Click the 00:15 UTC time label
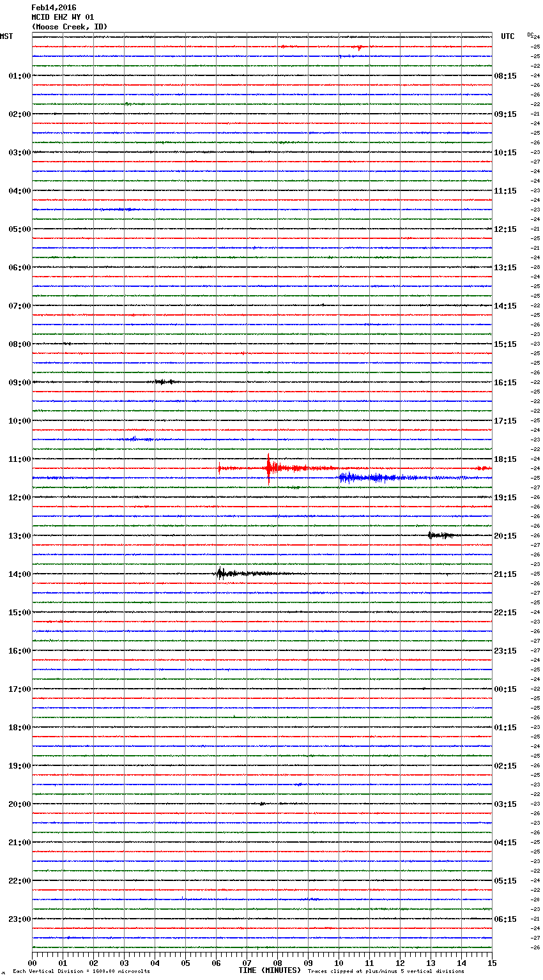543x980 pixels. click(x=505, y=689)
